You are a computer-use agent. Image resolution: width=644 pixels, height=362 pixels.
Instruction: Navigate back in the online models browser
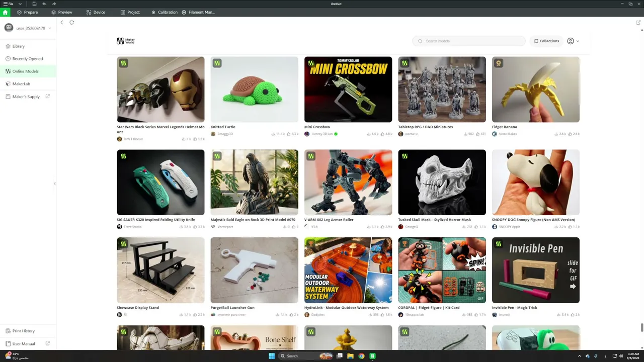pos(62,22)
